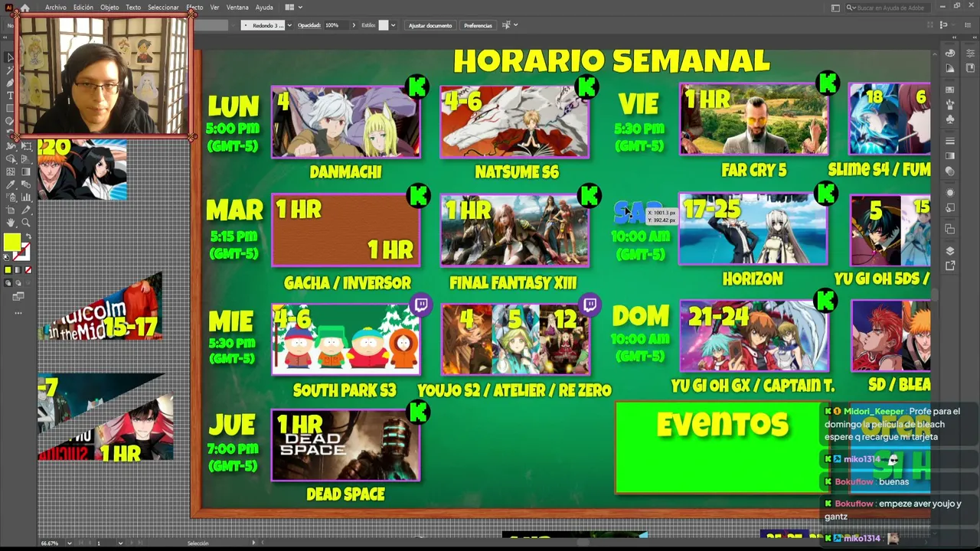
Task: Select the Pen tool
Action: pos(10,83)
